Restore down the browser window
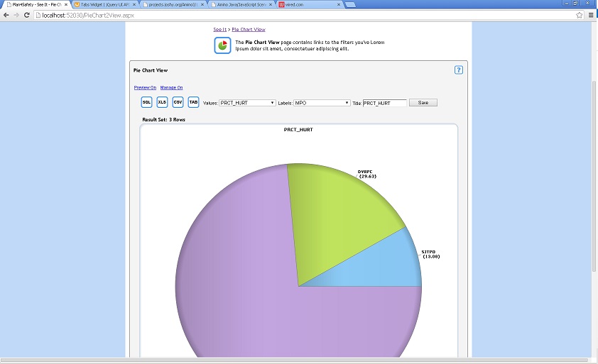This screenshot has width=598, height=364. point(576,3)
